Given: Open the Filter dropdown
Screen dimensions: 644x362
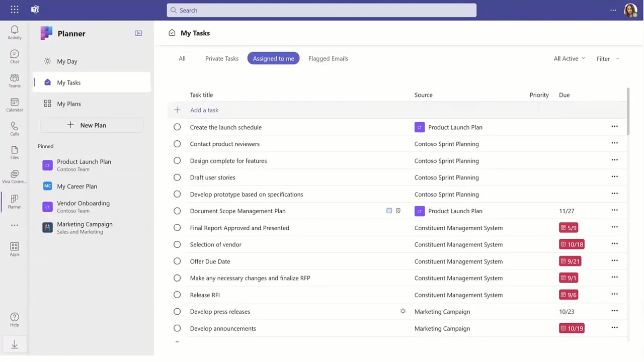Looking at the screenshot, I should (x=608, y=59).
